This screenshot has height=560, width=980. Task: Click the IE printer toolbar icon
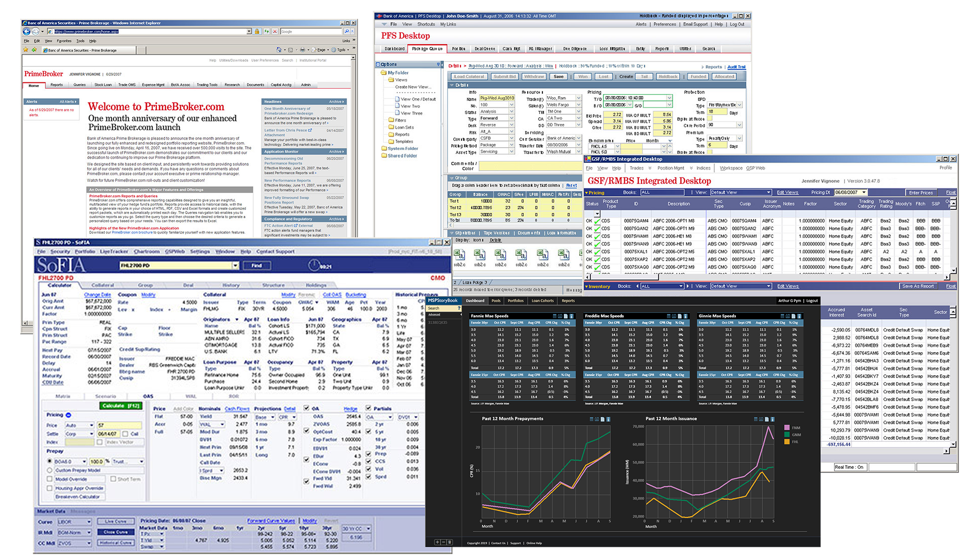302,50
